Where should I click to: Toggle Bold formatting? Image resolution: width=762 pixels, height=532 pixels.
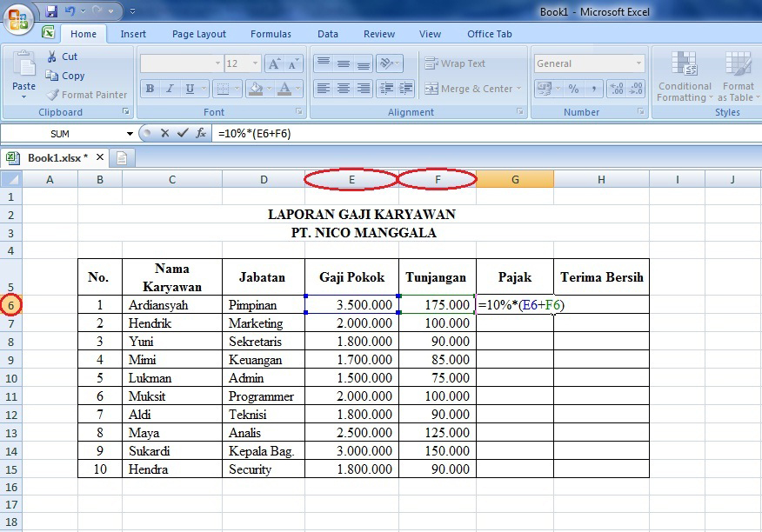pyautogui.click(x=150, y=89)
